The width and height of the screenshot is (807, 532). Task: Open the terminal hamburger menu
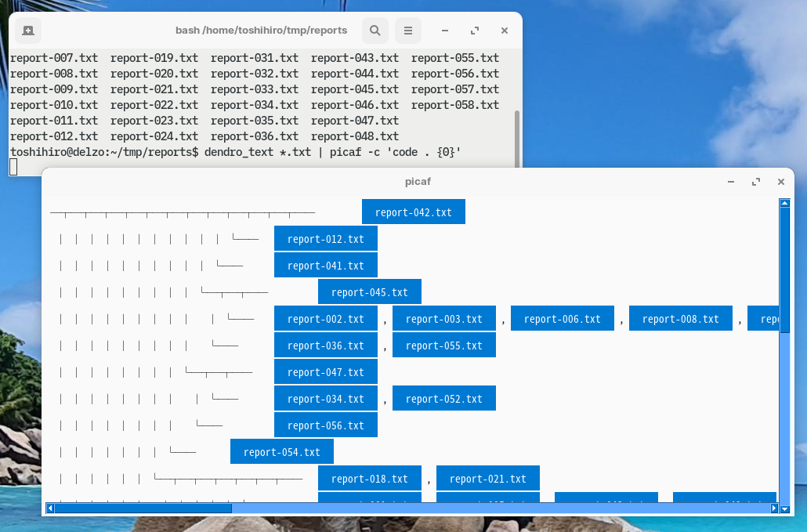tap(408, 31)
